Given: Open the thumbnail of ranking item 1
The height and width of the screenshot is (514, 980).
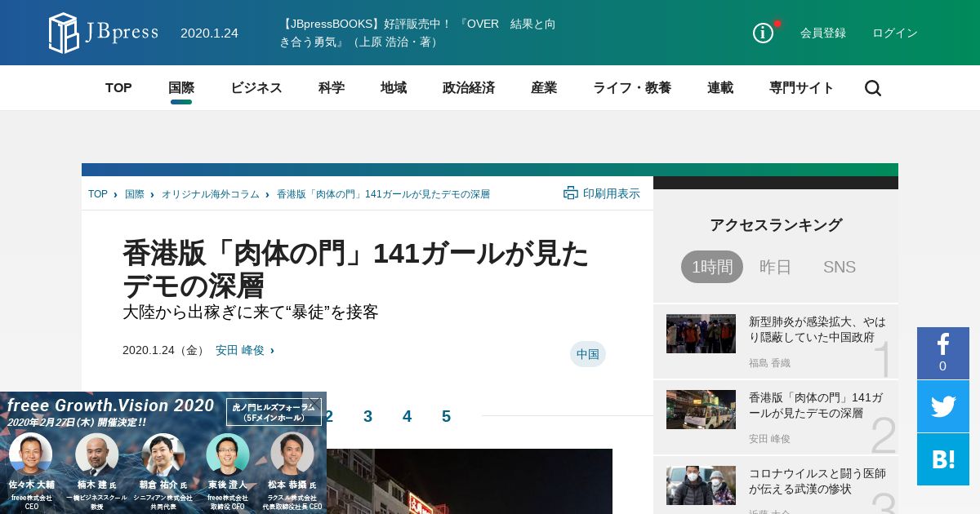Looking at the screenshot, I should pyautogui.click(x=701, y=334).
